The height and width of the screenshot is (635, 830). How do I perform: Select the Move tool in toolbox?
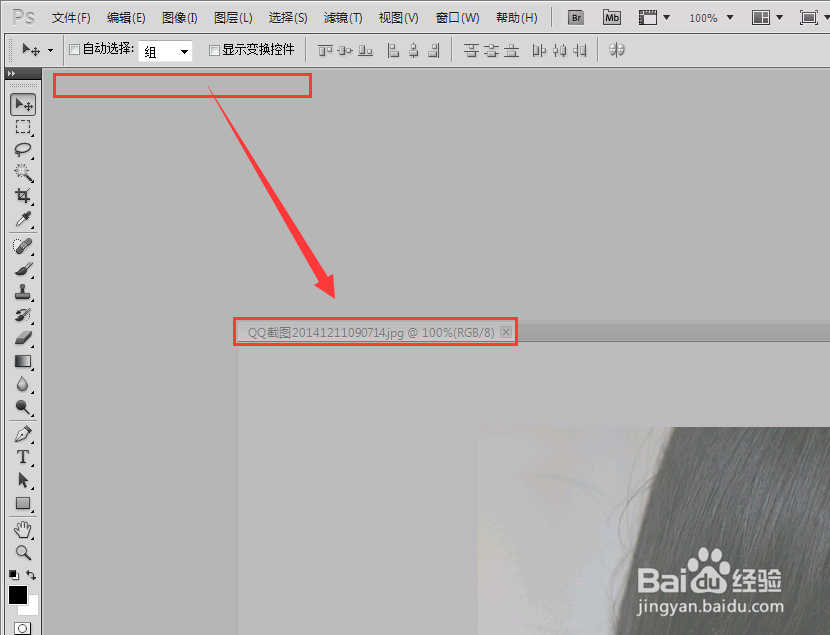pyautogui.click(x=23, y=105)
